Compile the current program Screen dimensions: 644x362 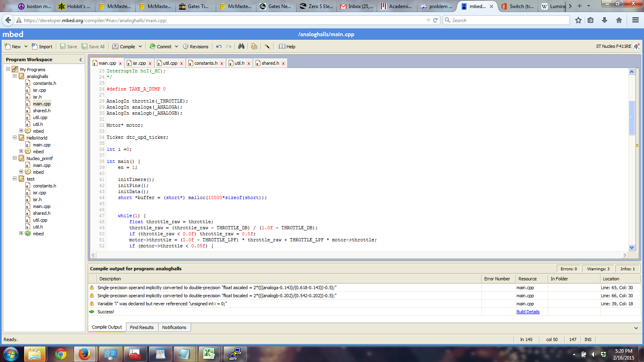point(124,47)
